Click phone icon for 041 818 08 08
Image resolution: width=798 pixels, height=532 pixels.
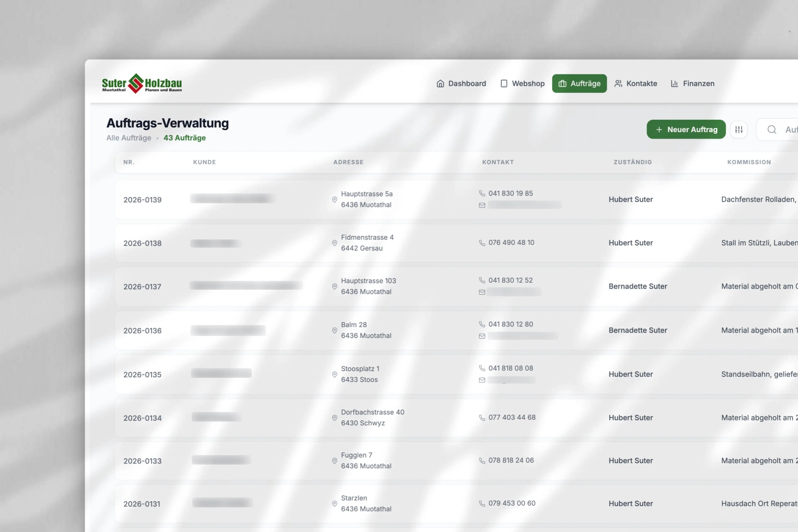pos(482,368)
